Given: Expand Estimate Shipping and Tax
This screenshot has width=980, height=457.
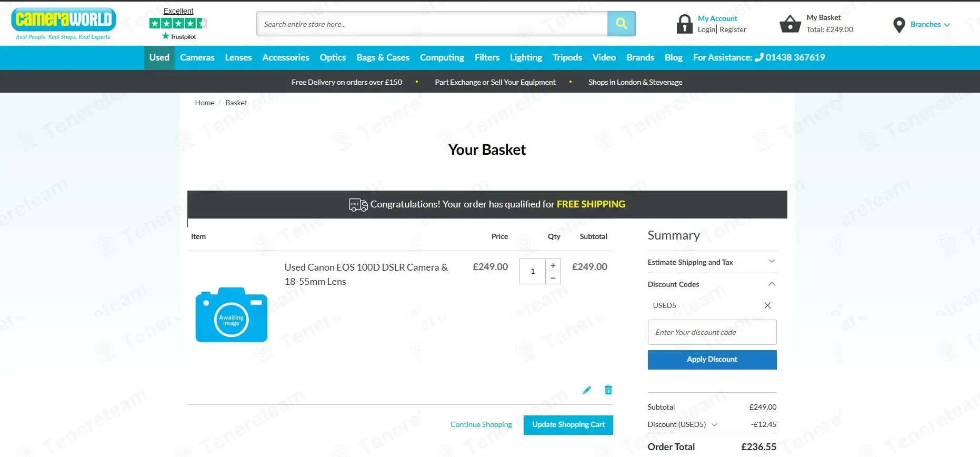Looking at the screenshot, I should [x=712, y=262].
